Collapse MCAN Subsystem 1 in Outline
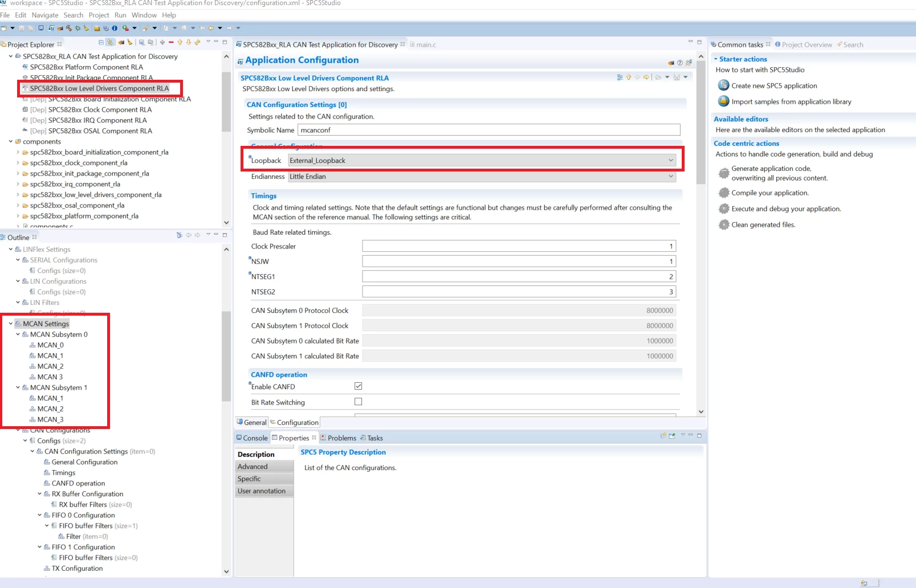The image size is (916, 588). [18, 387]
